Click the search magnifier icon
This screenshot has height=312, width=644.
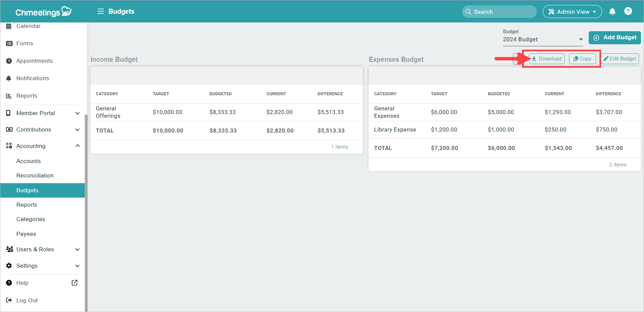(x=468, y=12)
